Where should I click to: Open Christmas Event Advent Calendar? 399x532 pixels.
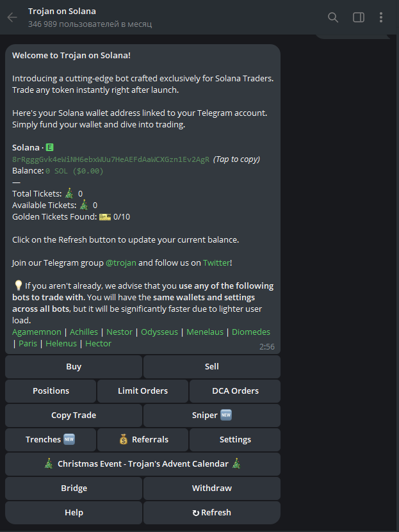point(143,464)
